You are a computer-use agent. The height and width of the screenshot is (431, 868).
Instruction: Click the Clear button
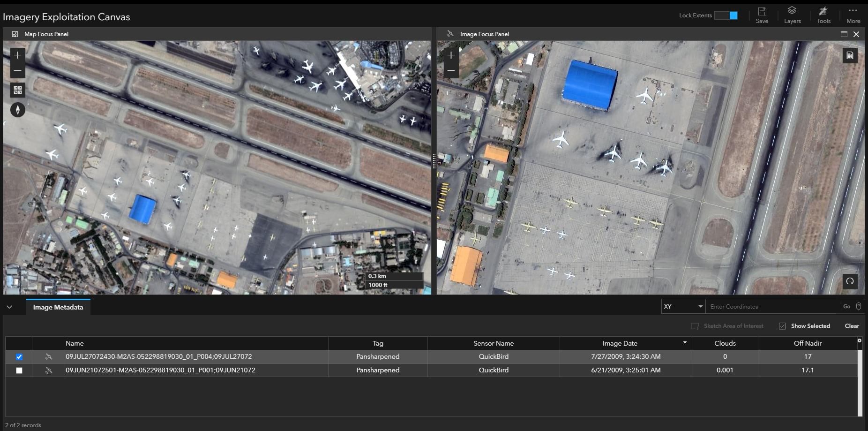pos(852,326)
